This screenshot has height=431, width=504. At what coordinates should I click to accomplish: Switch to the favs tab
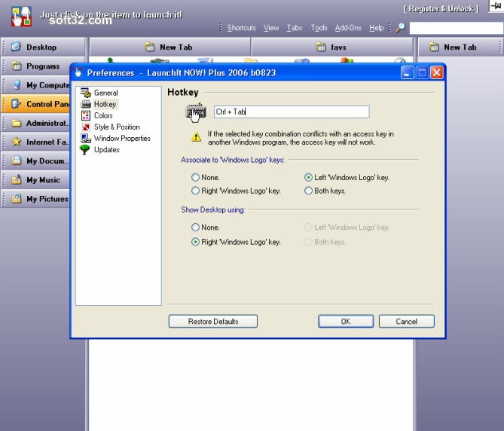coord(331,47)
